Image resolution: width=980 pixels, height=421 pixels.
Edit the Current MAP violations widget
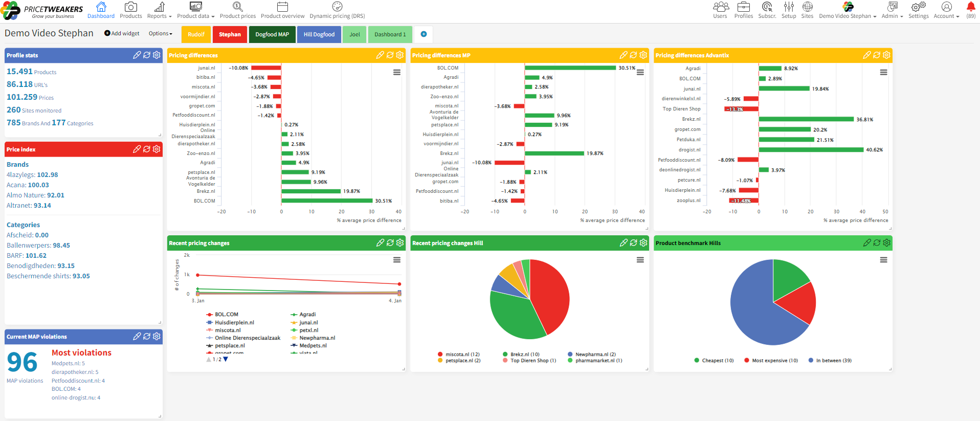click(137, 337)
